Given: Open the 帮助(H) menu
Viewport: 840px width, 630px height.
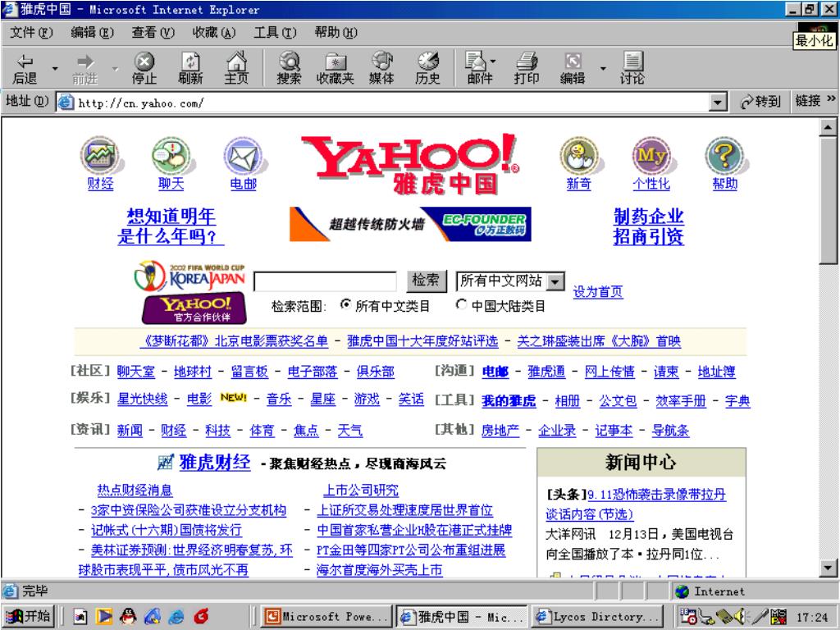Looking at the screenshot, I should (336, 33).
